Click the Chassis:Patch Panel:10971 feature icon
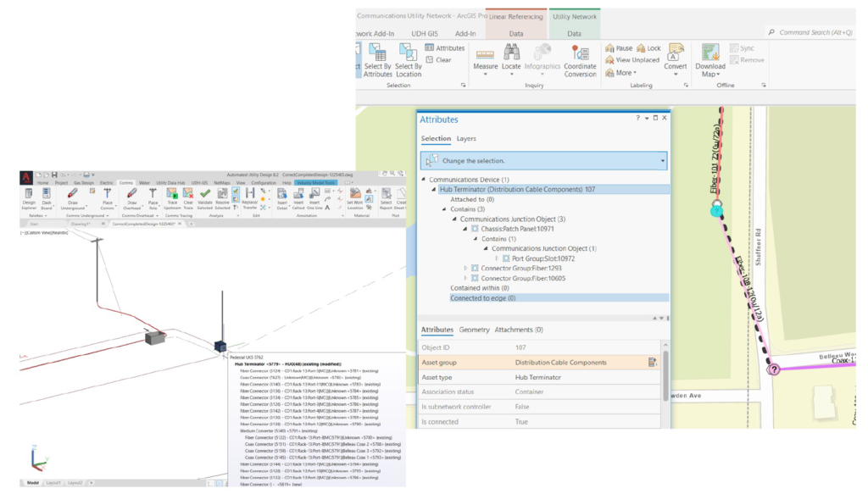Viewport: 868px width, 494px height. 475,229
